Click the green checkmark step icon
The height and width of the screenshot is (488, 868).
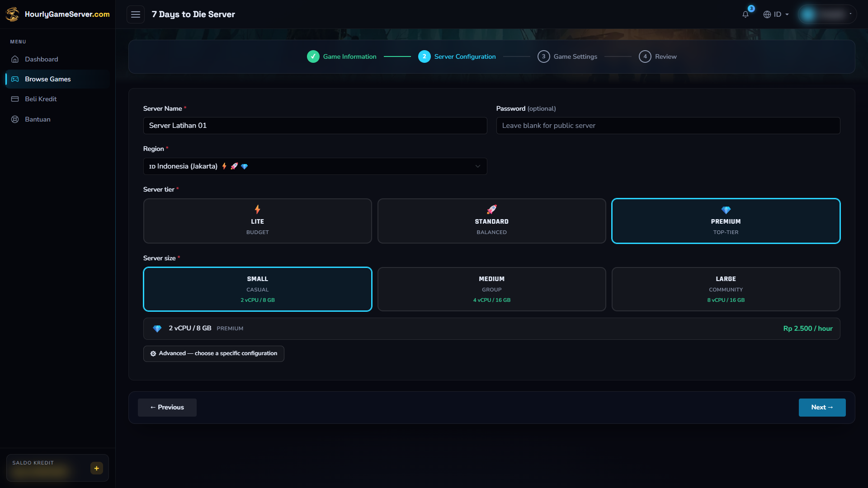(313, 56)
